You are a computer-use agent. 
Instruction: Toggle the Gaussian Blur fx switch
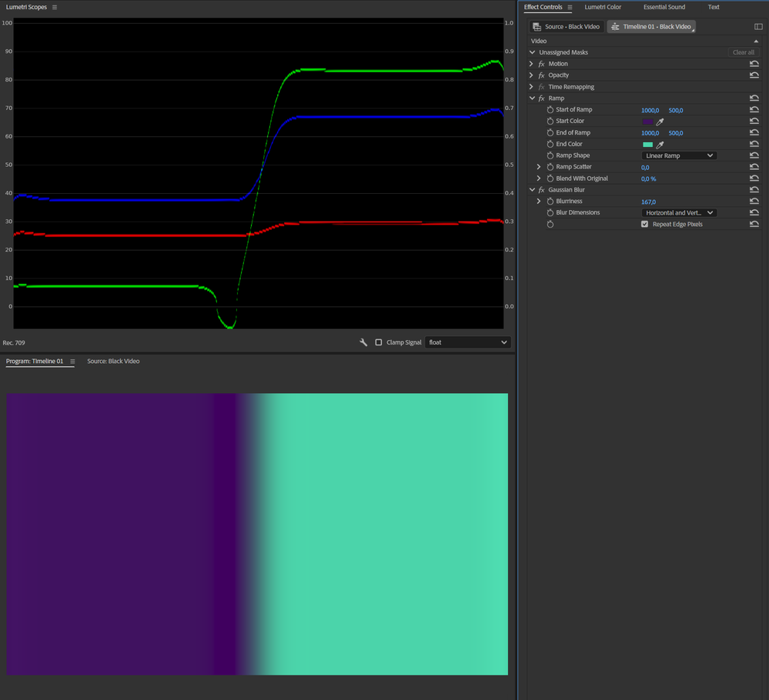tap(541, 190)
